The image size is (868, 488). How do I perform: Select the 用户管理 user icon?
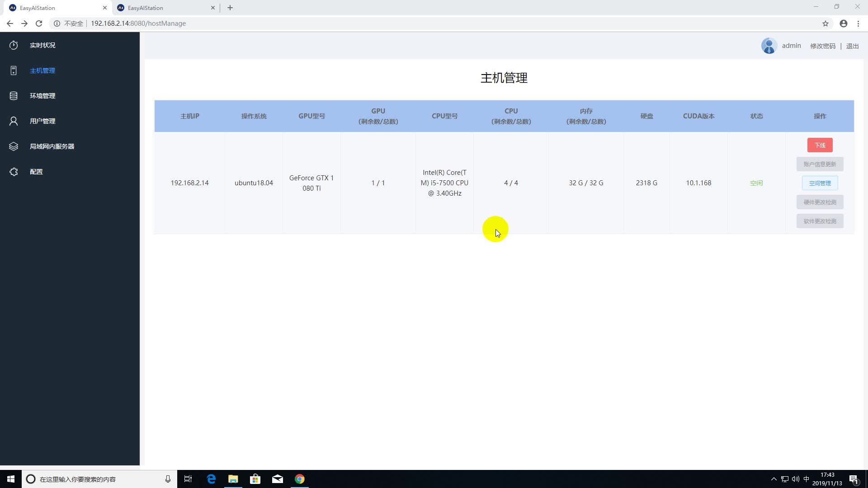tap(13, 121)
